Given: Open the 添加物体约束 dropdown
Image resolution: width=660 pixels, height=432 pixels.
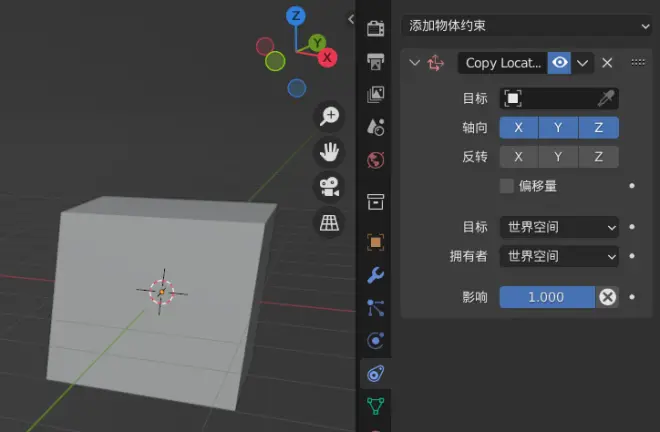Looking at the screenshot, I should coord(526,26).
